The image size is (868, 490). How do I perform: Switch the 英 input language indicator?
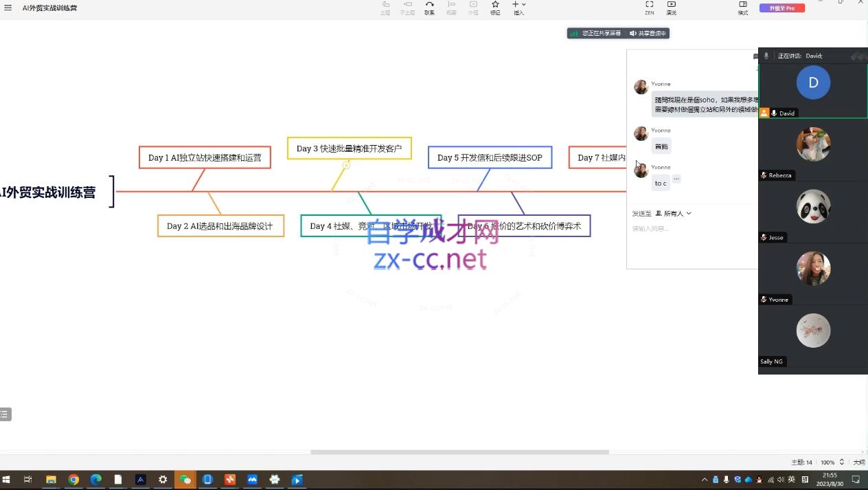click(x=791, y=480)
